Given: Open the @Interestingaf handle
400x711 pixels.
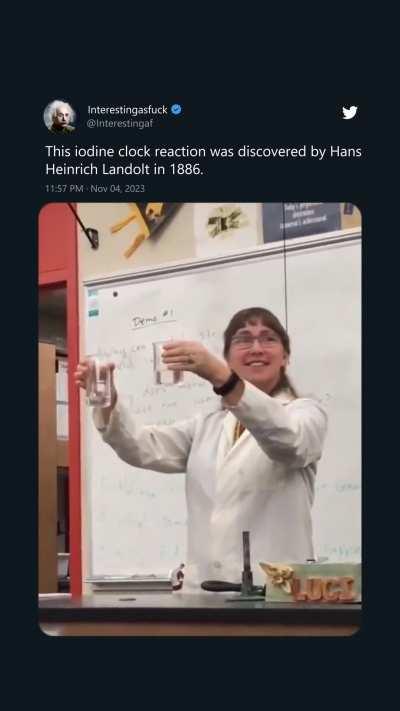Looking at the screenshot, I should [x=120, y=123].
